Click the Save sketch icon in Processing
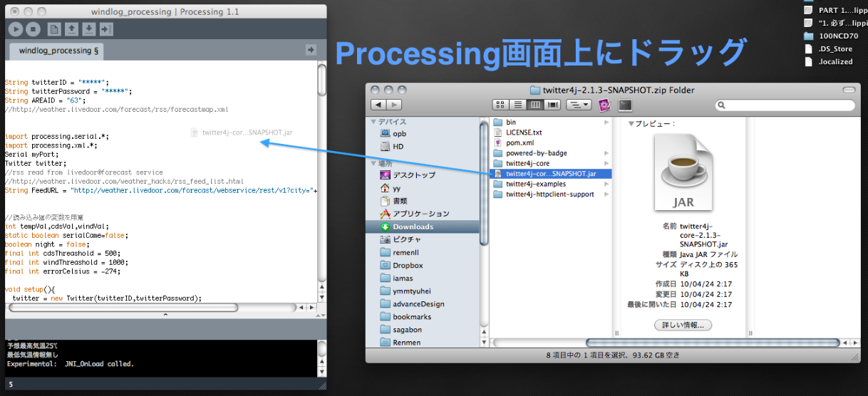The height and width of the screenshot is (396, 868). [88, 29]
